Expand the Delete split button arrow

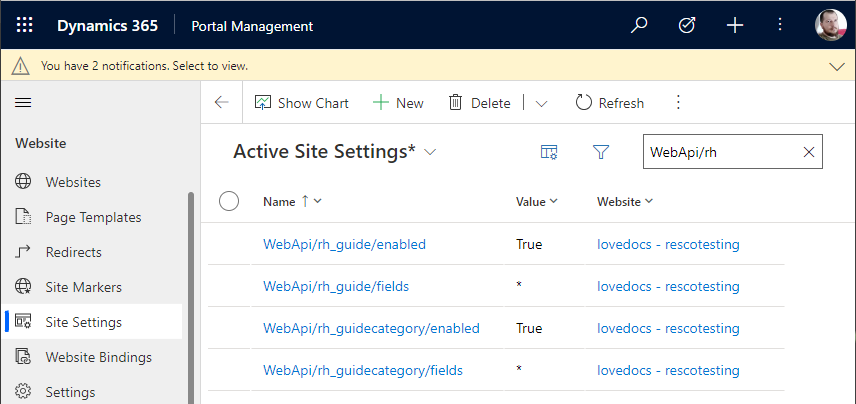[x=541, y=103]
